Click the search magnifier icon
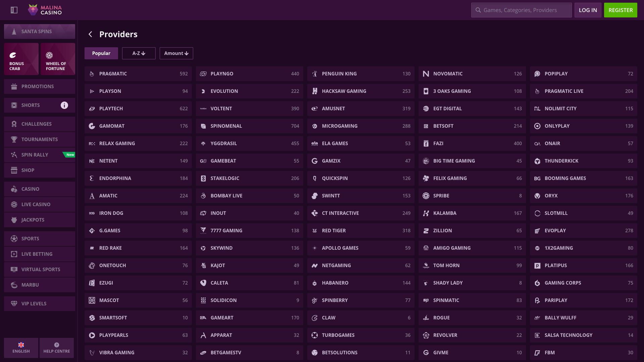644x362 pixels. point(478,10)
